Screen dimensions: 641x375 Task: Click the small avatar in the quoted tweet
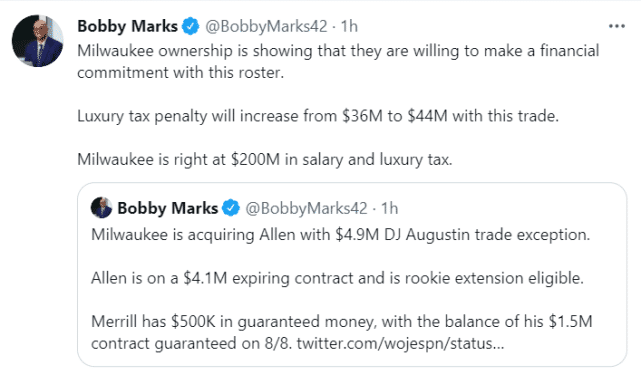pos(101,208)
